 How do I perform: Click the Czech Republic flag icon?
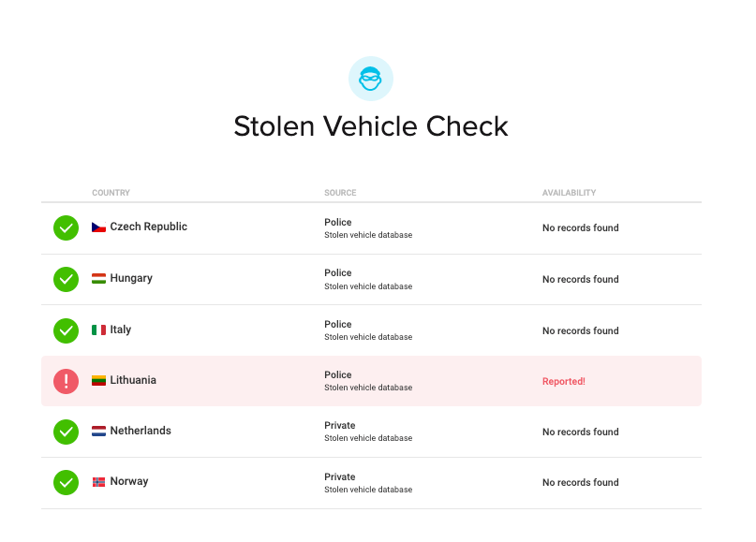pyautogui.click(x=98, y=227)
